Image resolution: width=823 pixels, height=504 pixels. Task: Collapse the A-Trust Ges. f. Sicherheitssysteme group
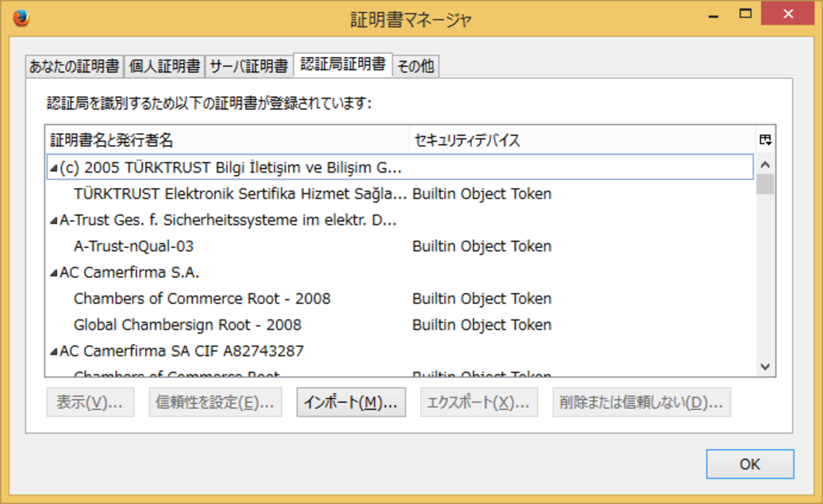(54, 221)
